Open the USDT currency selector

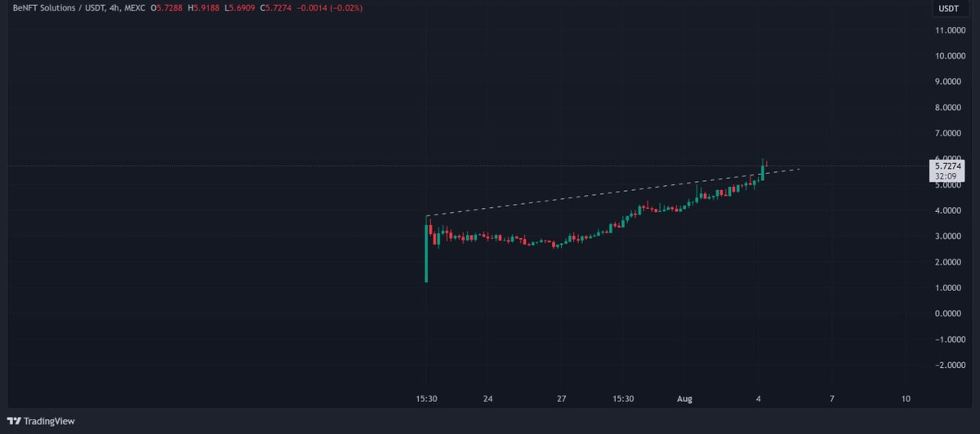pyautogui.click(x=948, y=8)
